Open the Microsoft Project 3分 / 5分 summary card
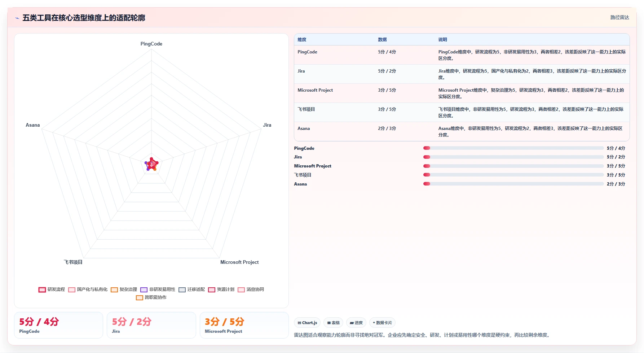Viewport: 644px width, 353px height. pos(244,325)
